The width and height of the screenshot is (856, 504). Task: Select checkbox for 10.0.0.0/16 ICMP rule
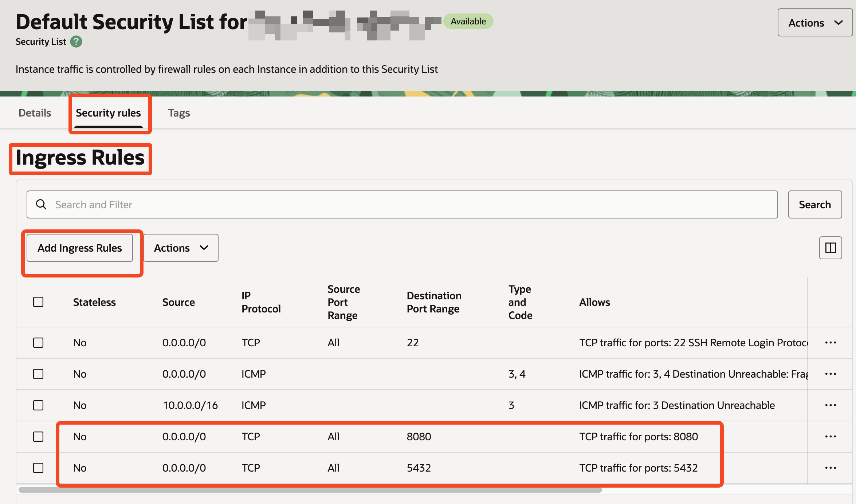[x=38, y=405]
